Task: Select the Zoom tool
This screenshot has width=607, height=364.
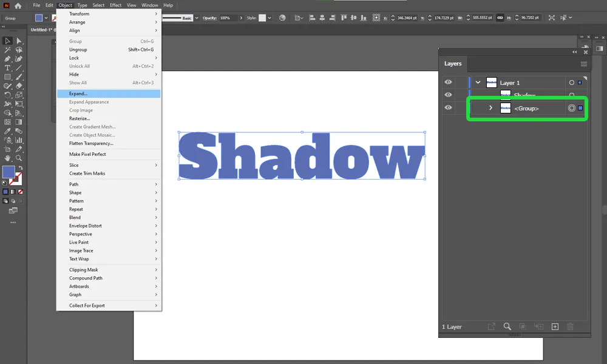Action: coord(19,158)
